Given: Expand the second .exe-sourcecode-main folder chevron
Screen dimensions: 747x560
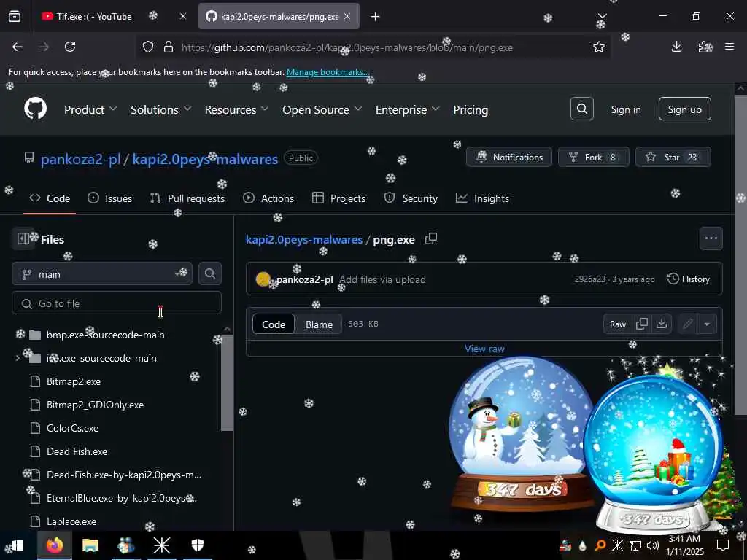Looking at the screenshot, I should tap(18, 358).
